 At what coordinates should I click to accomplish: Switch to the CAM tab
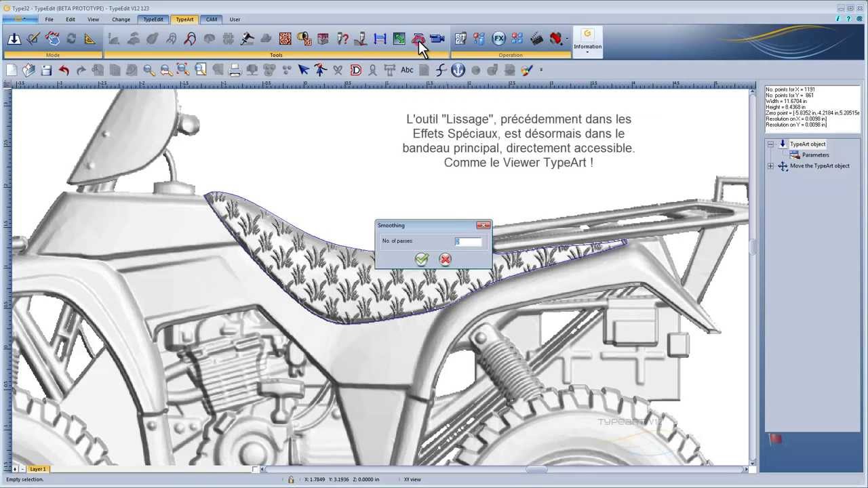[x=212, y=20]
